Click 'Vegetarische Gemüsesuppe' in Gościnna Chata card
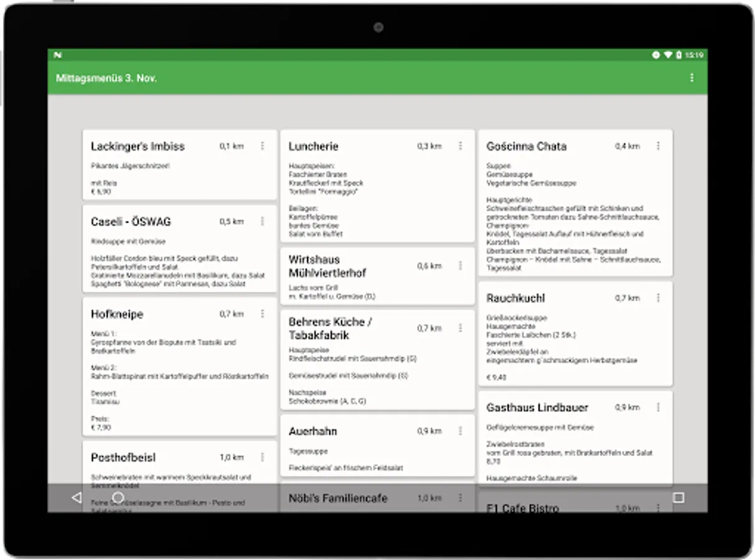This screenshot has height=560, width=755. [x=532, y=184]
